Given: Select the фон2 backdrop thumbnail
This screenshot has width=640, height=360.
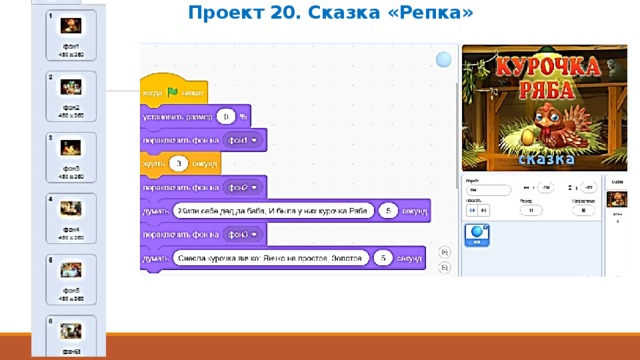Looking at the screenshot, I should tap(71, 96).
